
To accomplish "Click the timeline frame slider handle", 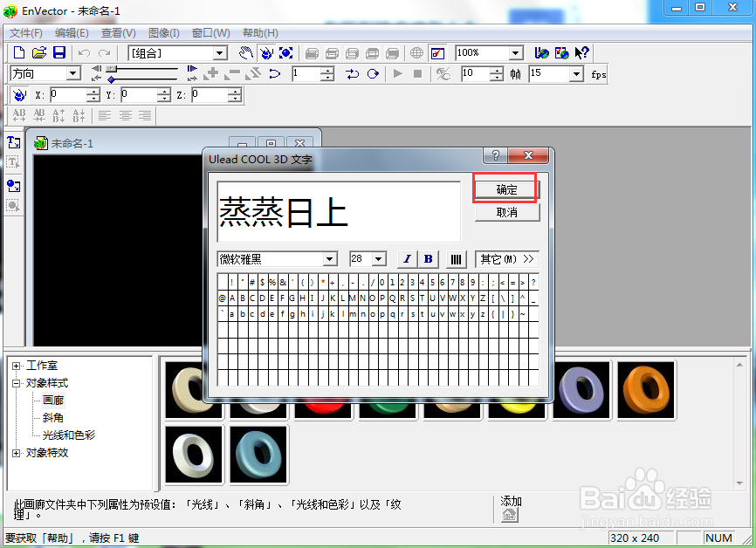I will tap(111, 69).
